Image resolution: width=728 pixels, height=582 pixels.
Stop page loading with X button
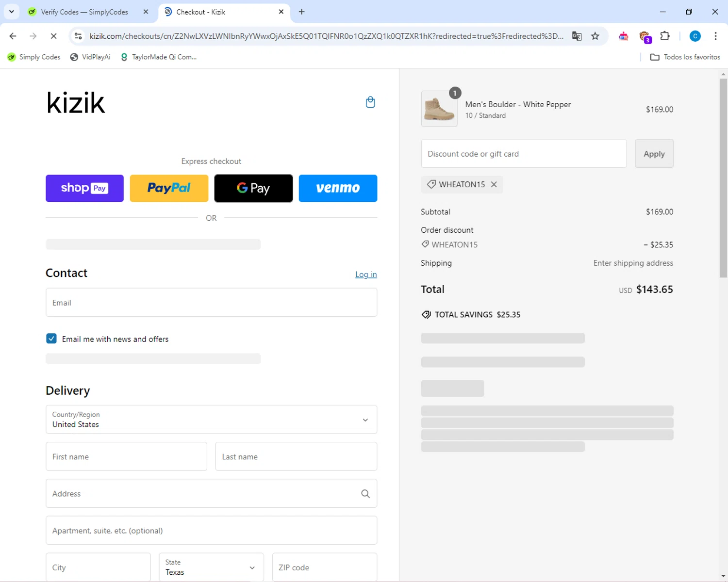pos(53,36)
